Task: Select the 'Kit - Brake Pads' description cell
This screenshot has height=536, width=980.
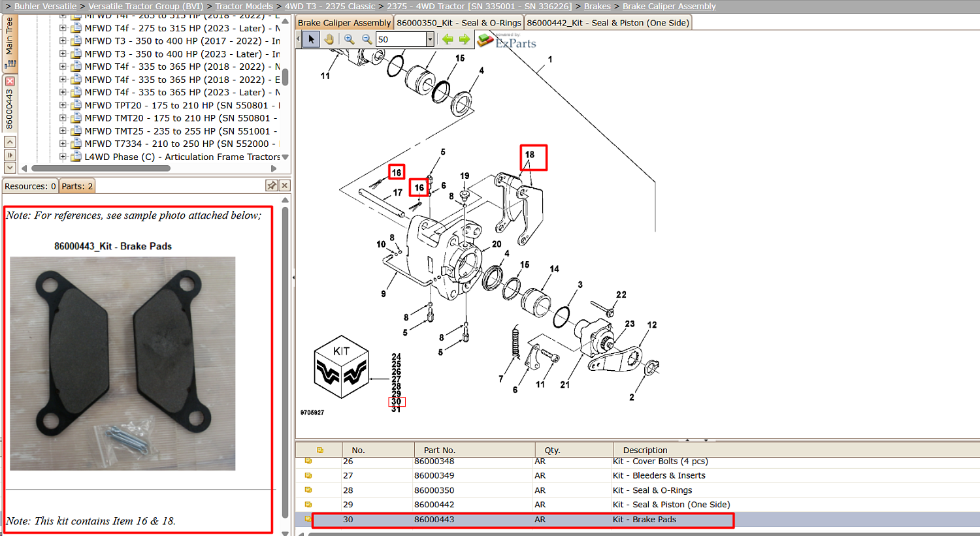Action: tap(645, 520)
